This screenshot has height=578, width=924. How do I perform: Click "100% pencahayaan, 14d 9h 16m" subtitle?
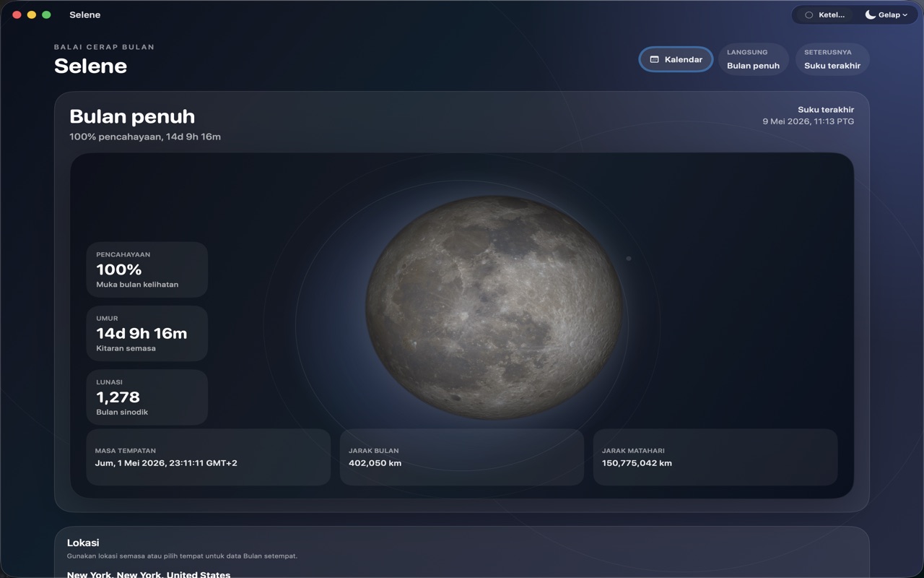coord(145,137)
